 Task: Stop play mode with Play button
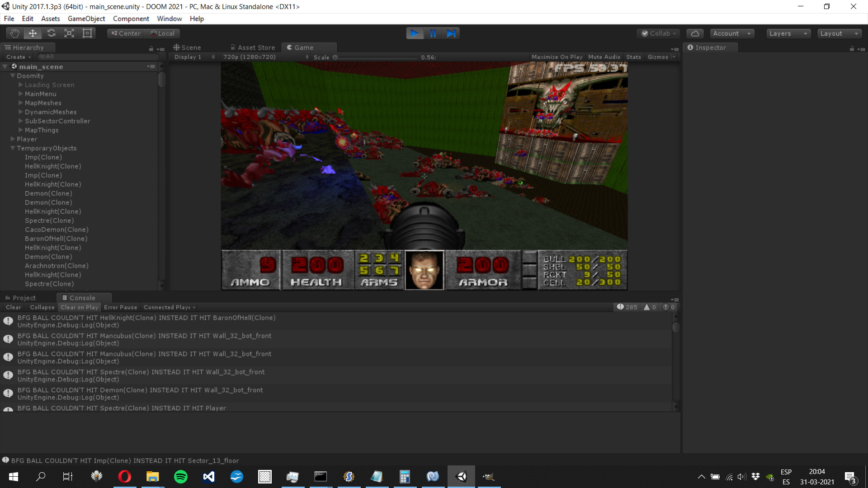pos(415,33)
